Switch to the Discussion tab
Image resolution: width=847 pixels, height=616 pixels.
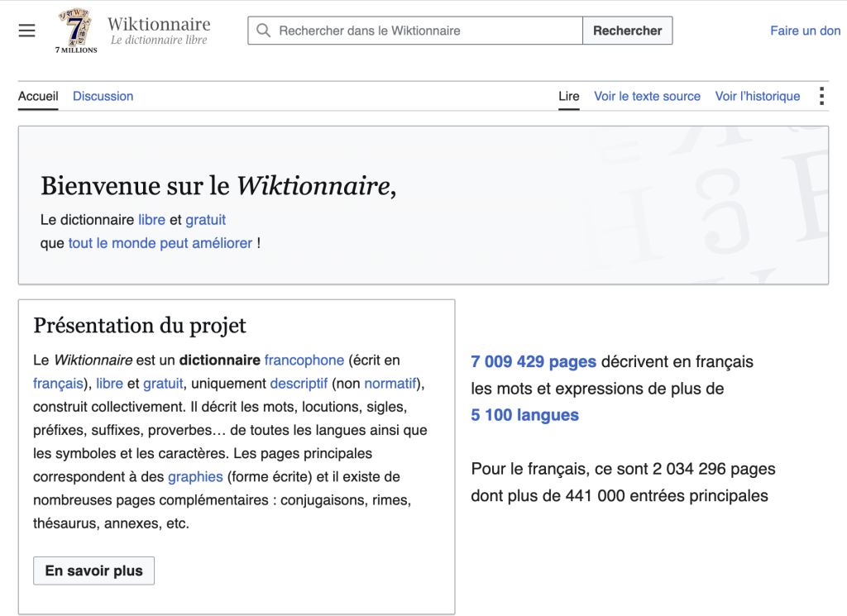click(103, 96)
